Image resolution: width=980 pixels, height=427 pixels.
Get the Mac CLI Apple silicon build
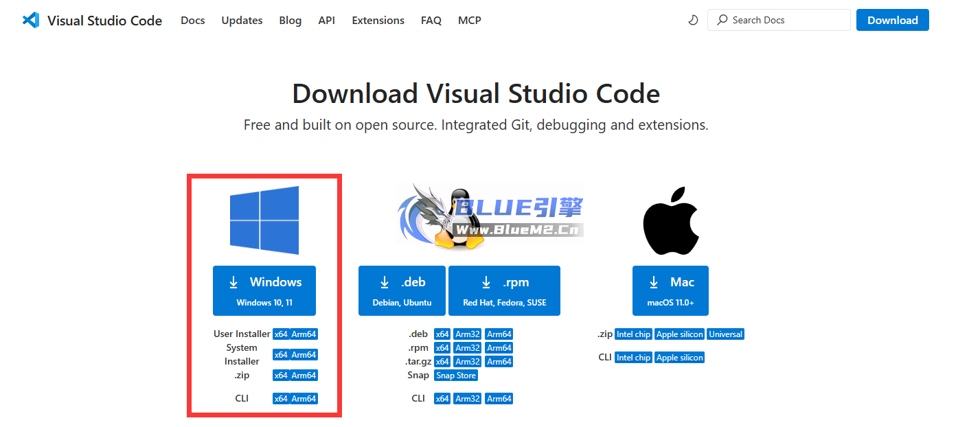tap(680, 358)
